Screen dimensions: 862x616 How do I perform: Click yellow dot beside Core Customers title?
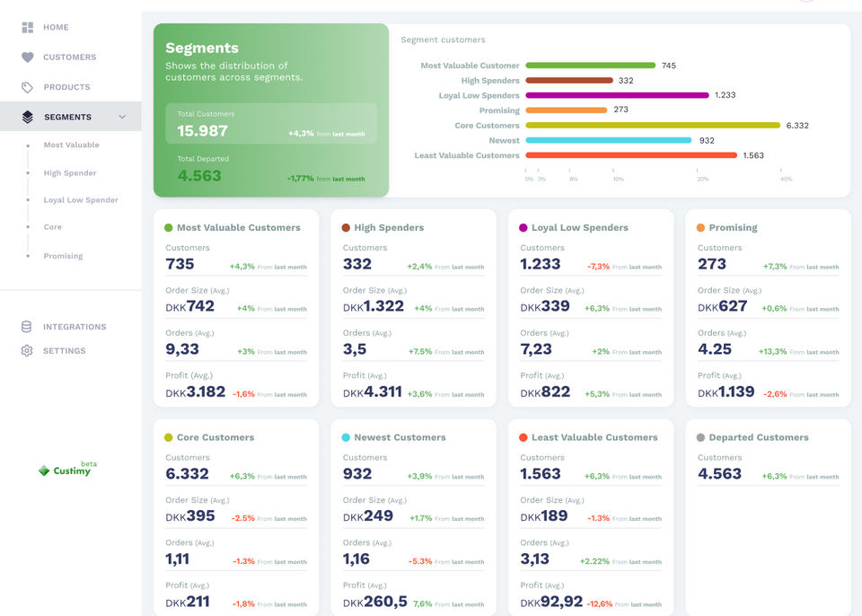coord(169,437)
